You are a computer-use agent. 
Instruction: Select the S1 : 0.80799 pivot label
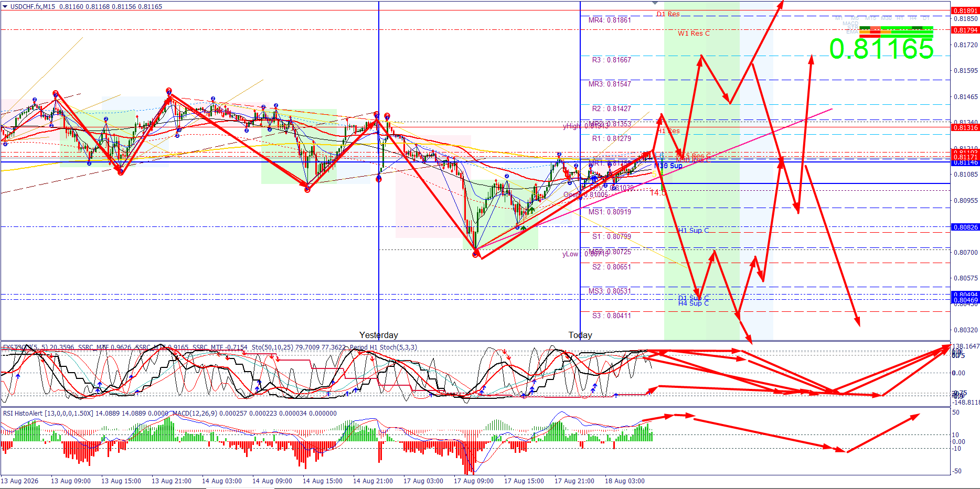(x=612, y=236)
